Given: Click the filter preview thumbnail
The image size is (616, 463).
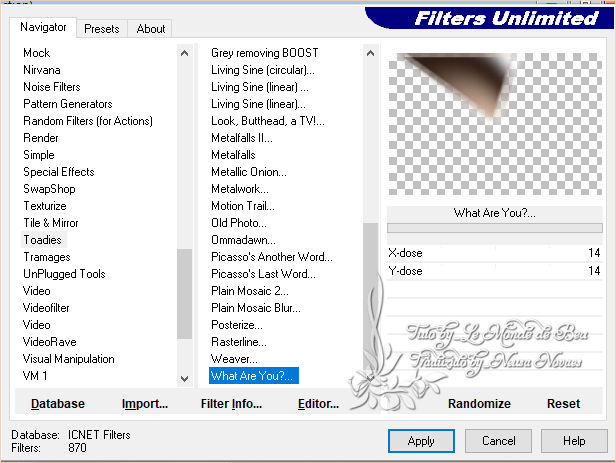Looking at the screenshot, I should (495, 124).
